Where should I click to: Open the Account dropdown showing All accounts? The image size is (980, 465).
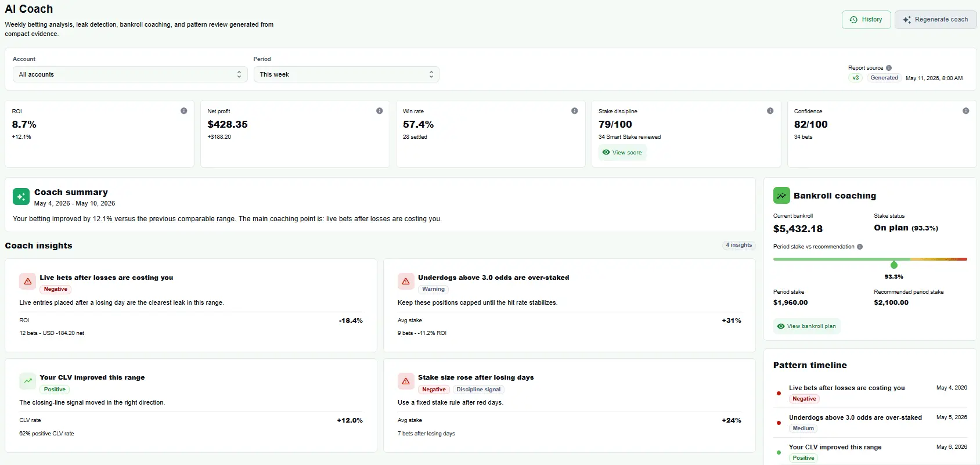click(130, 74)
